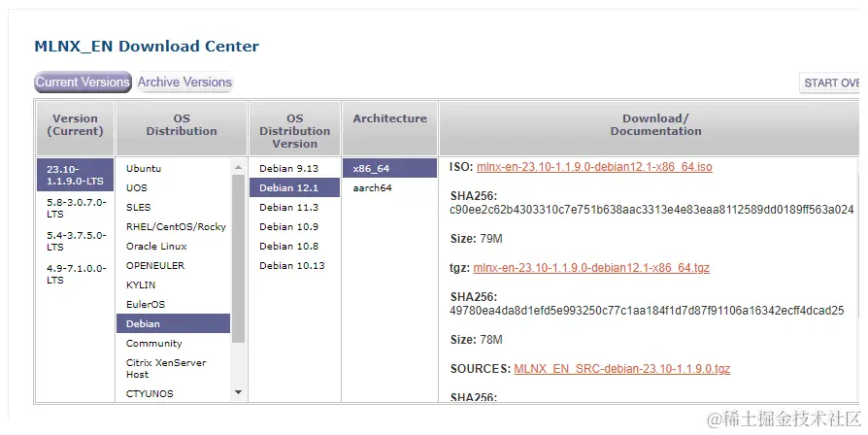Image resolution: width=868 pixels, height=435 pixels.
Task: Select the highlighted Debian distribution
Action: click(x=173, y=323)
